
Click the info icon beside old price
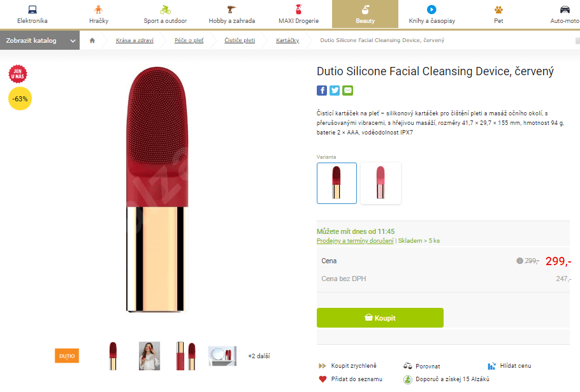point(519,261)
